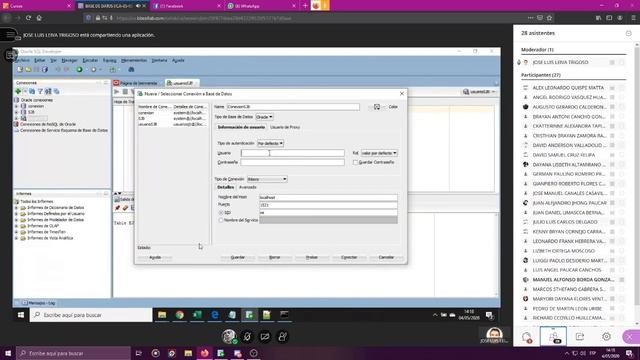The width and height of the screenshot is (640, 360).
Task: Open the Archivo menu in SQL Developer
Action: point(22,60)
